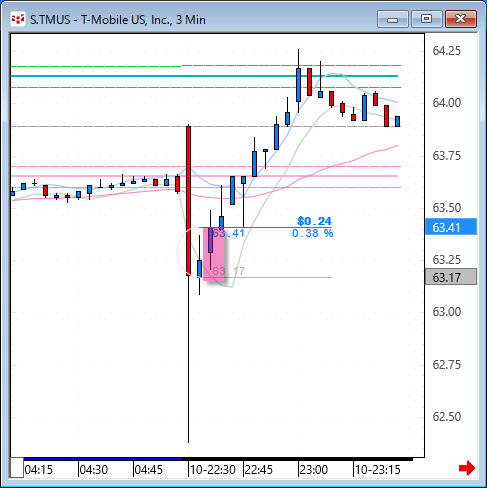Click the 0.38 % measurement label
487x488 pixels.
312,233
